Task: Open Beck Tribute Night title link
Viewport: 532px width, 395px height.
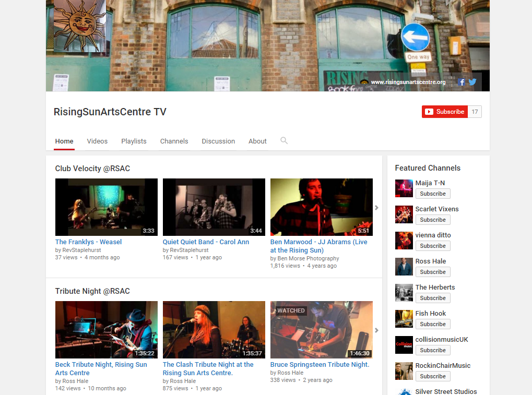Action: coord(101,368)
